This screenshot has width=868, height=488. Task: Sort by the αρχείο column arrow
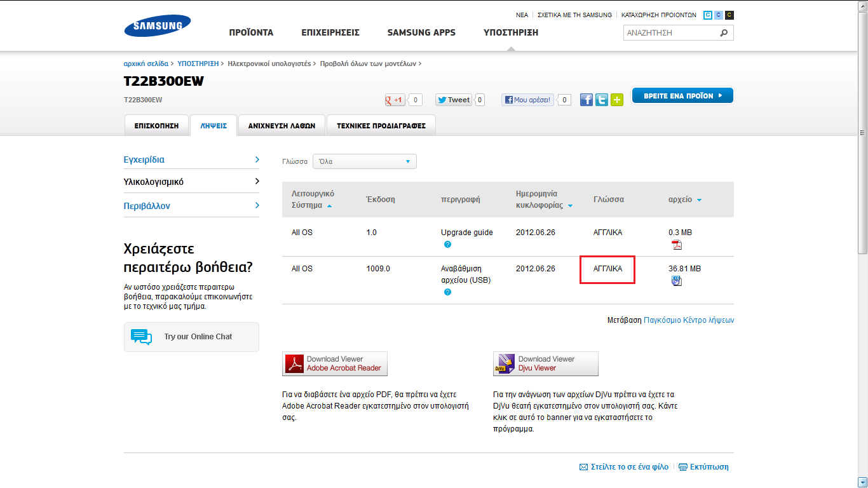pyautogui.click(x=699, y=200)
